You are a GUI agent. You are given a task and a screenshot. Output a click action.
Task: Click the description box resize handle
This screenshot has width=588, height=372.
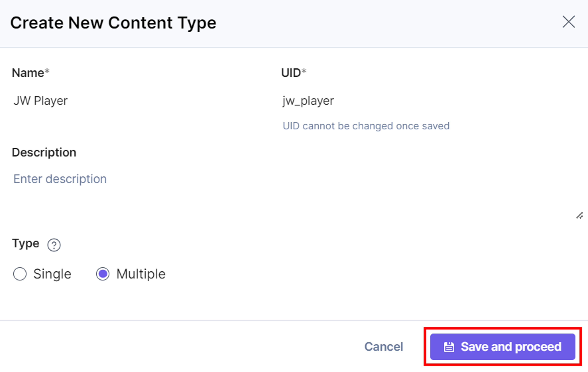pyautogui.click(x=579, y=216)
